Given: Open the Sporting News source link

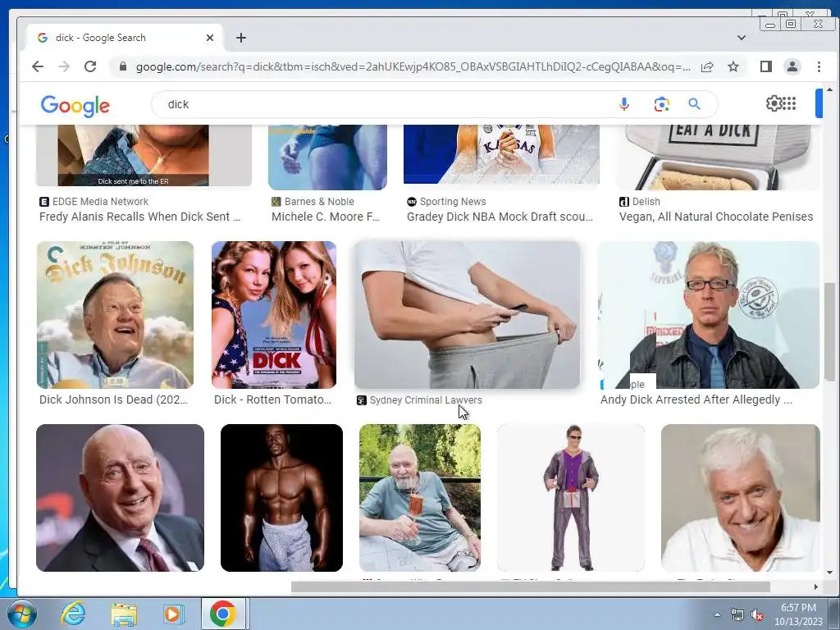Looking at the screenshot, I should tap(446, 202).
